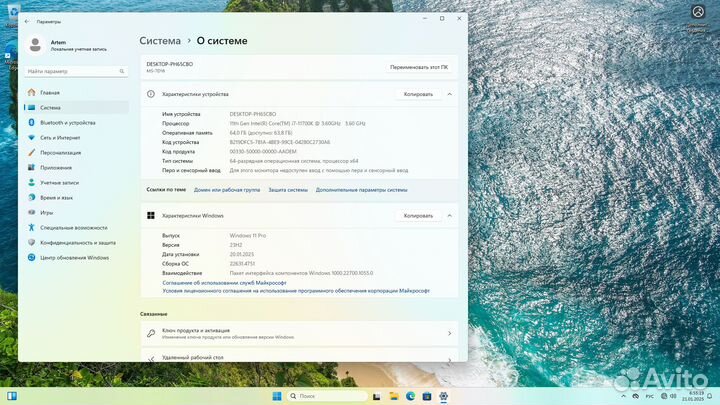The width and height of the screenshot is (720, 405).
Task: Open Microsoft Store from the taskbar
Action: (x=427, y=396)
